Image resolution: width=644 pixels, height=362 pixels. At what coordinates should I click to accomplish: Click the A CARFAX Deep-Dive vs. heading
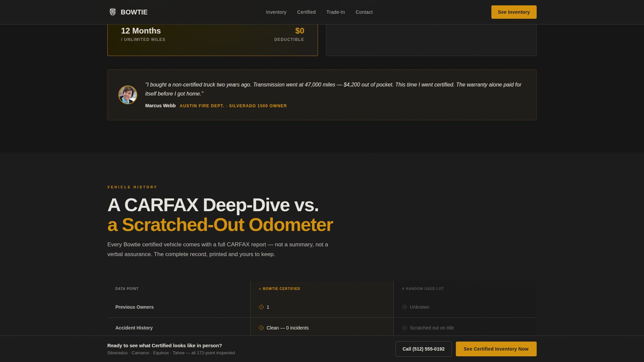click(x=213, y=205)
